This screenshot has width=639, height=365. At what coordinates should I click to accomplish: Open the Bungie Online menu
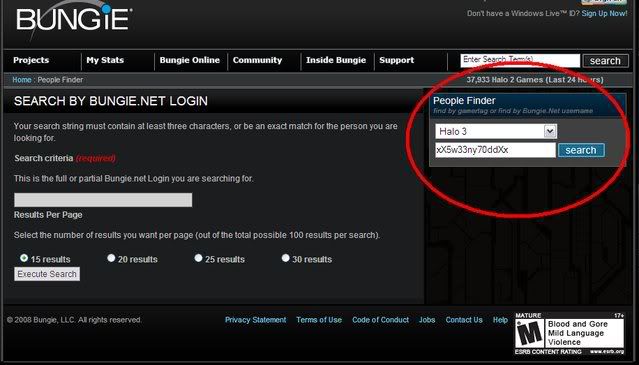189,60
